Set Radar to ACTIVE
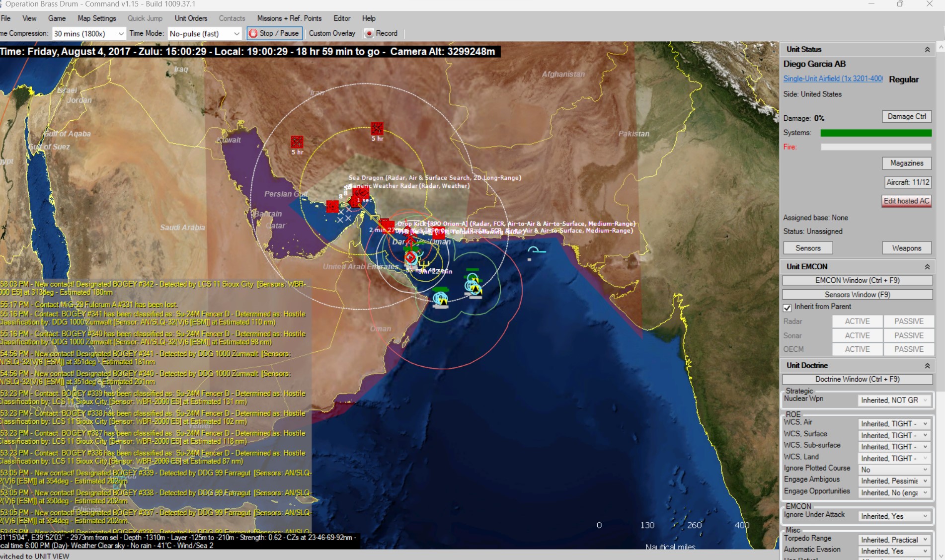Screen dimensions: 945x560 tap(857, 321)
